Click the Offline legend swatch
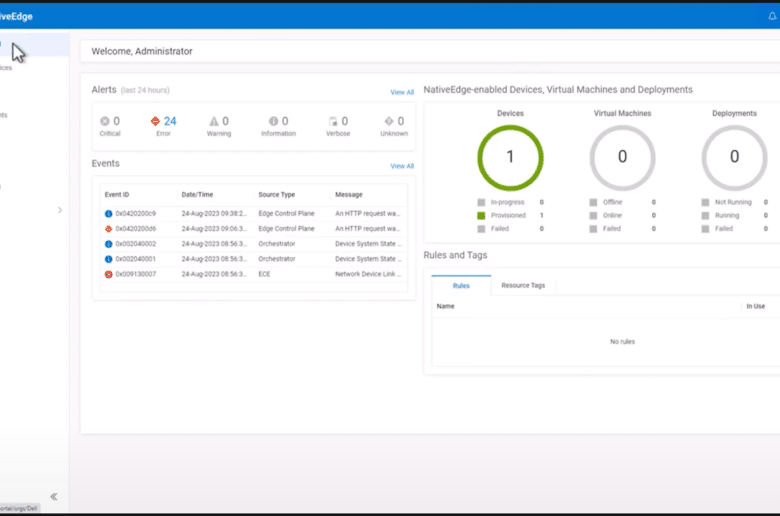 pyautogui.click(x=593, y=202)
